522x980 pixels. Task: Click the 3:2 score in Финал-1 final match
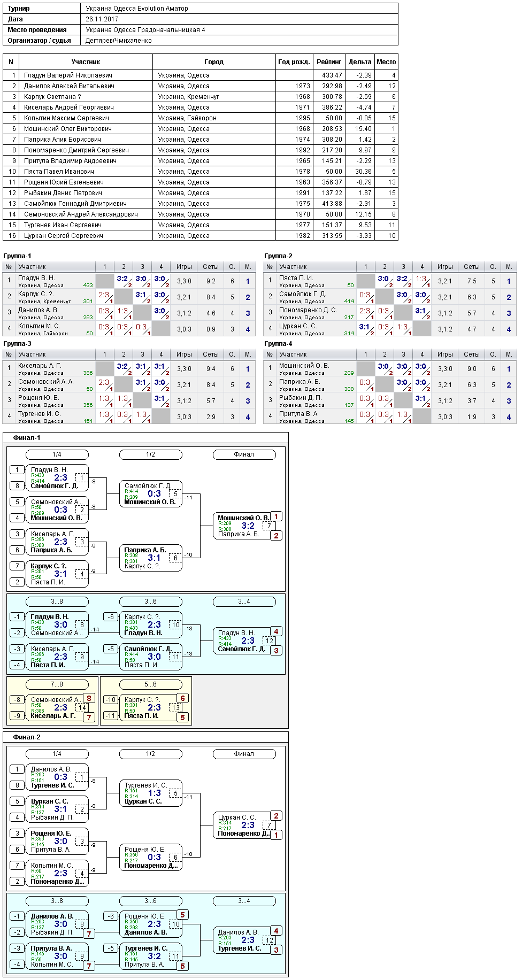point(248,526)
